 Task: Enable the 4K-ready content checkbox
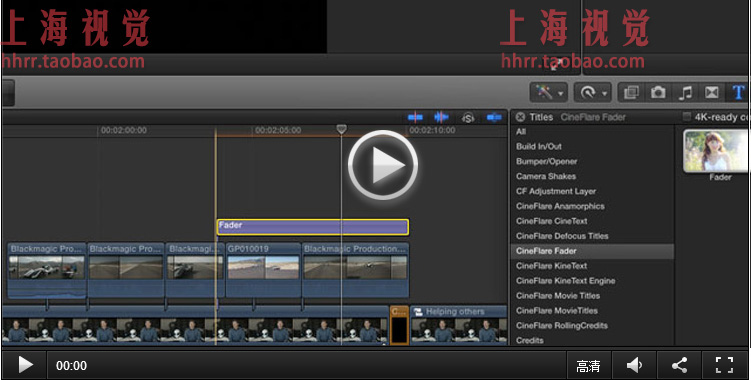coord(687,116)
